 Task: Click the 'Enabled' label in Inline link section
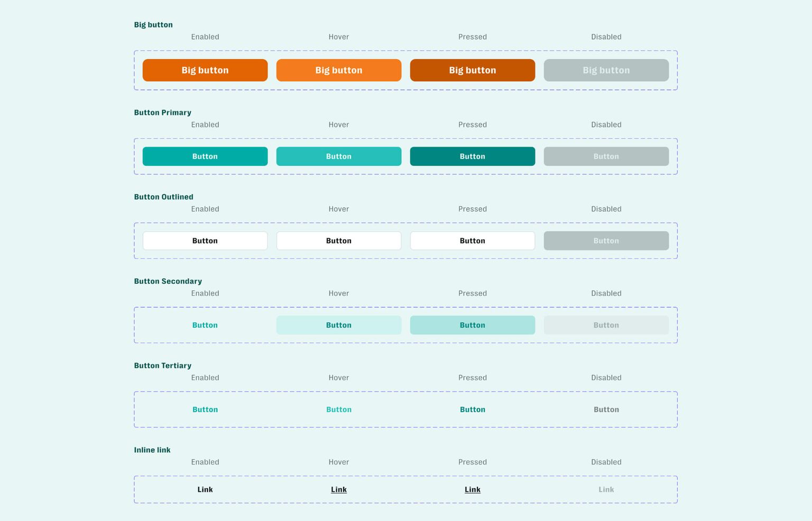[x=205, y=462]
